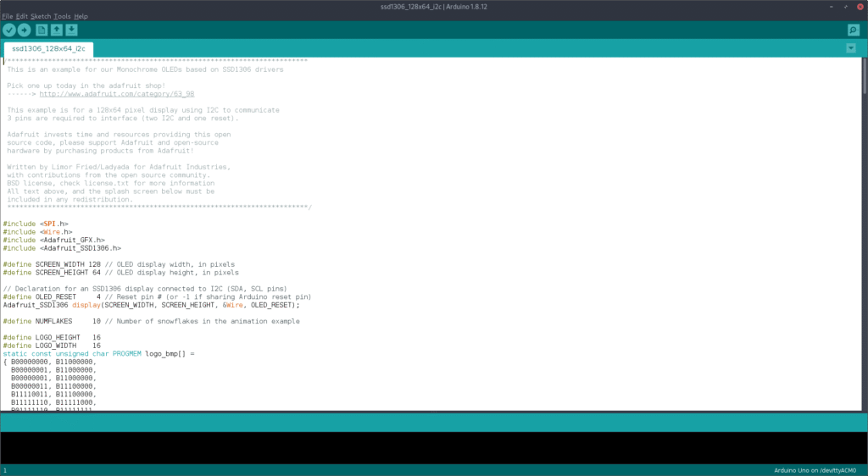Upload the sketch with the arrow button
The height and width of the screenshot is (476, 868).
coord(24,30)
